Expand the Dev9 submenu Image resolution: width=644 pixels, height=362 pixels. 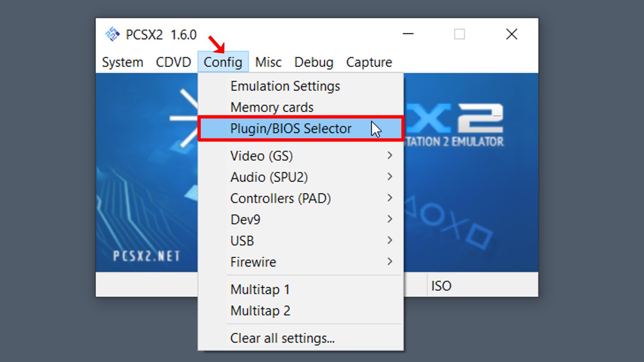click(x=301, y=220)
